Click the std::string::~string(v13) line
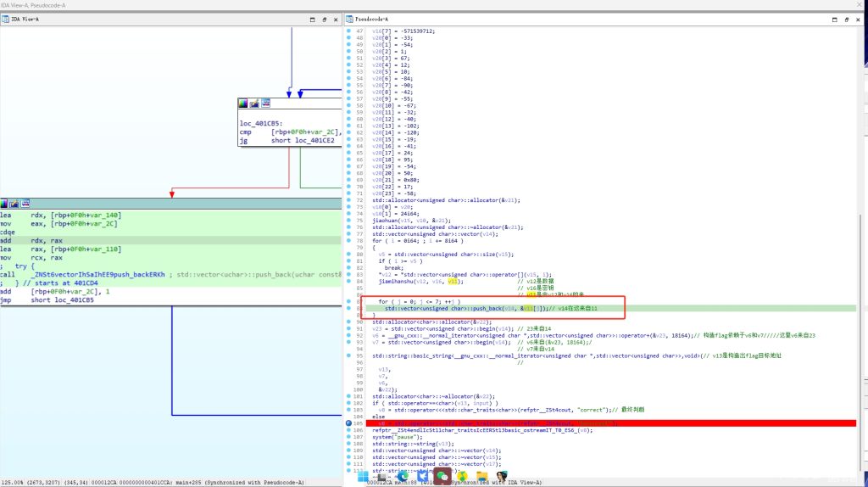 click(x=413, y=444)
